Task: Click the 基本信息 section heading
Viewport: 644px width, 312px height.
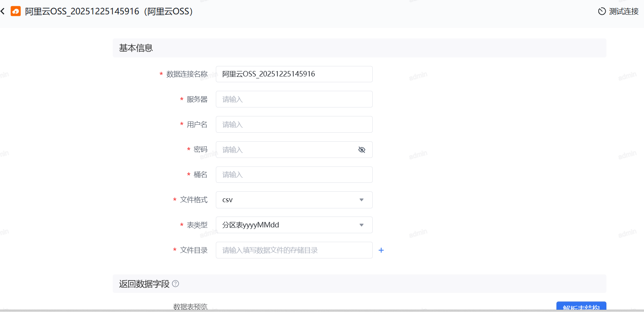Action: 136,48
